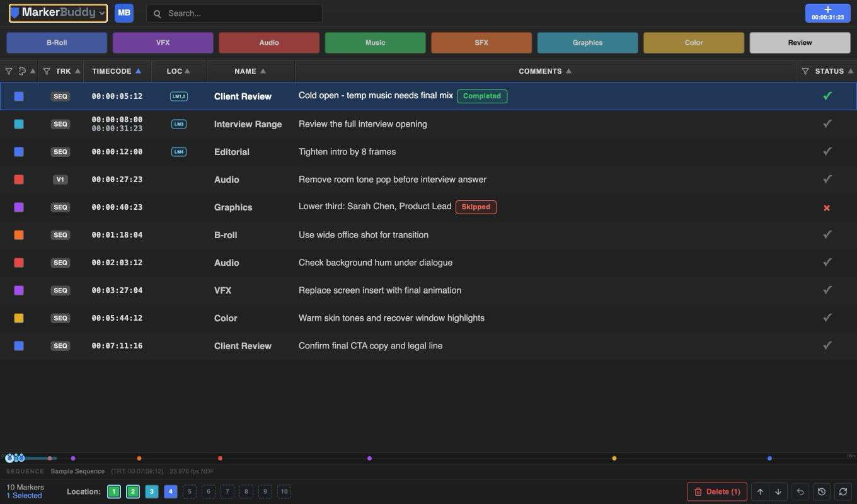Toggle status check for B-roll row
Viewport: 857px width, 504px height.
827,234
